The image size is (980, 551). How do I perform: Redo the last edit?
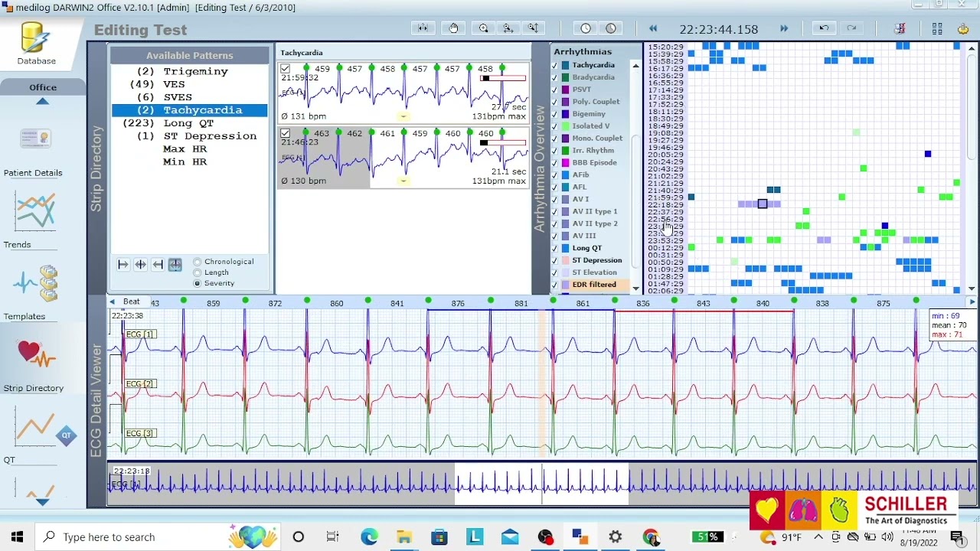(x=851, y=28)
